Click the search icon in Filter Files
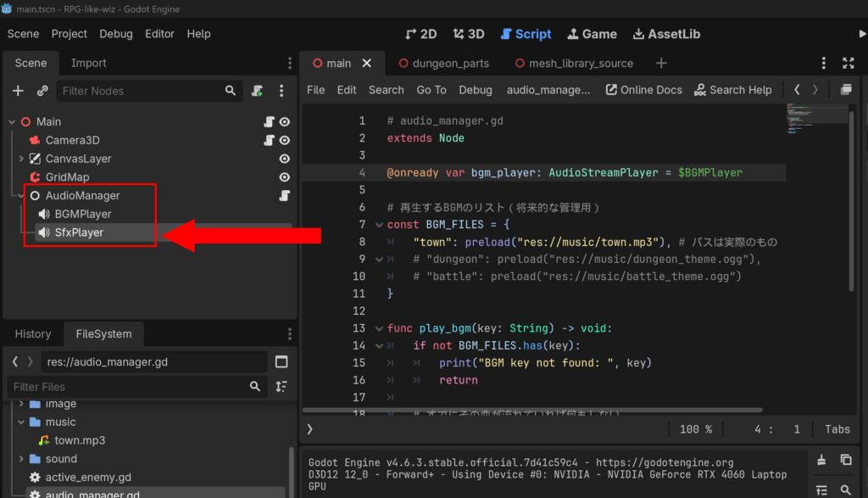The height and width of the screenshot is (498, 868). click(254, 386)
